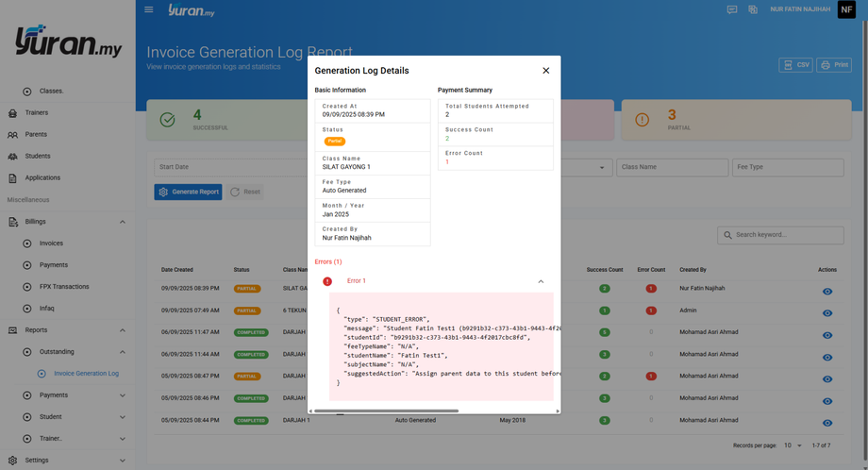Export the report as CSV

[795, 65]
